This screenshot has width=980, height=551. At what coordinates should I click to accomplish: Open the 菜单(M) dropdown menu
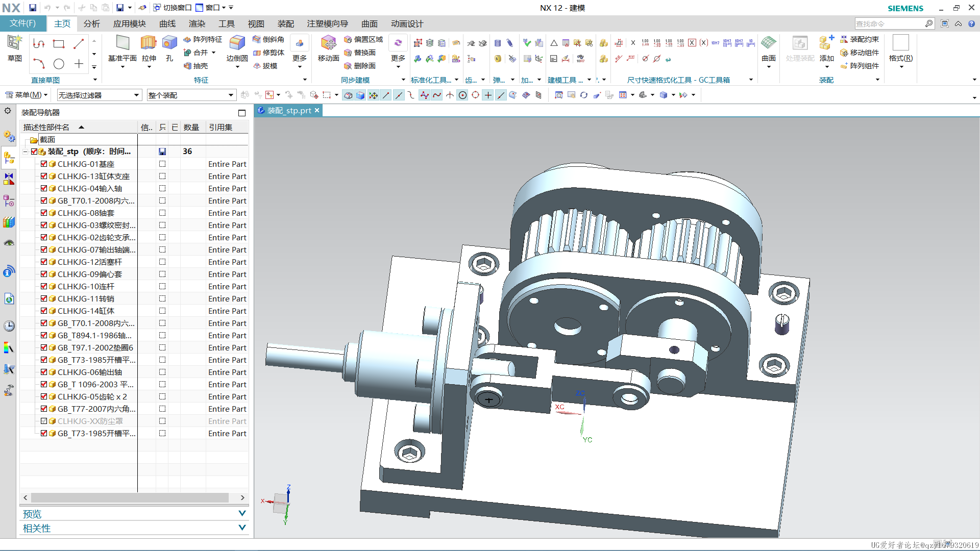click(x=26, y=95)
